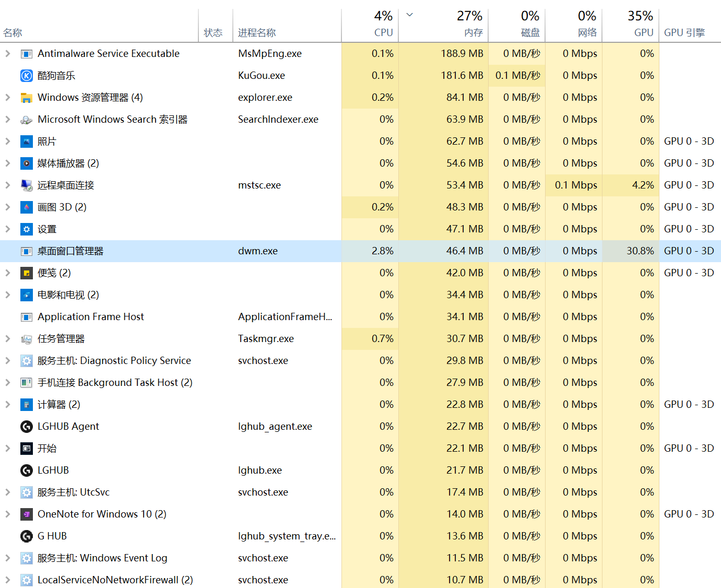Expand the 媒体播放器 (2) process group
Viewport: 721px width, 588px height.
coord(7,163)
